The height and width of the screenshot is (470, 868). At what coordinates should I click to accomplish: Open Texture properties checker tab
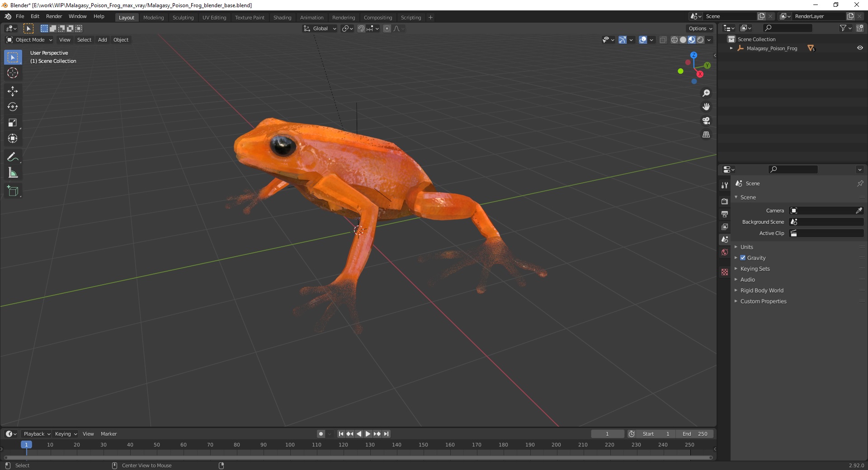[x=725, y=272]
